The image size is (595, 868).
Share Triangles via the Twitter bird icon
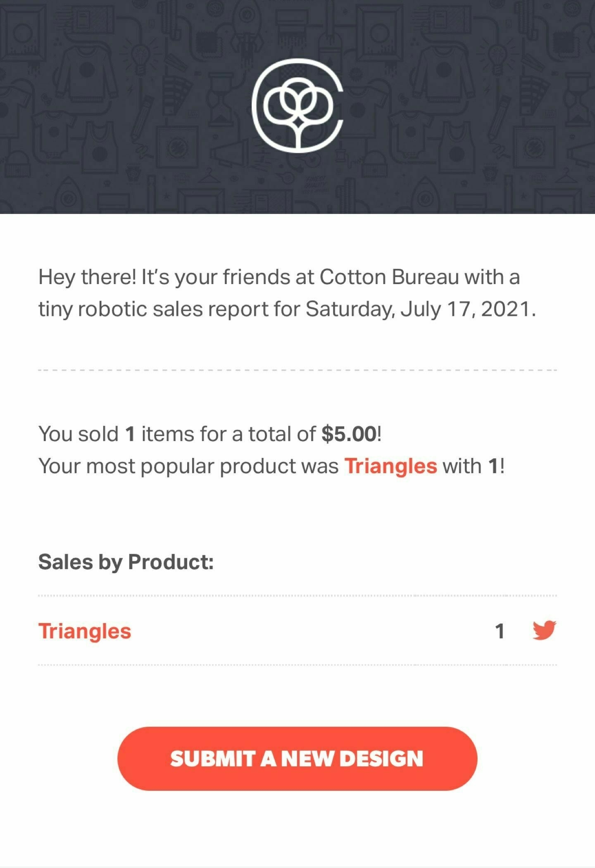click(544, 630)
